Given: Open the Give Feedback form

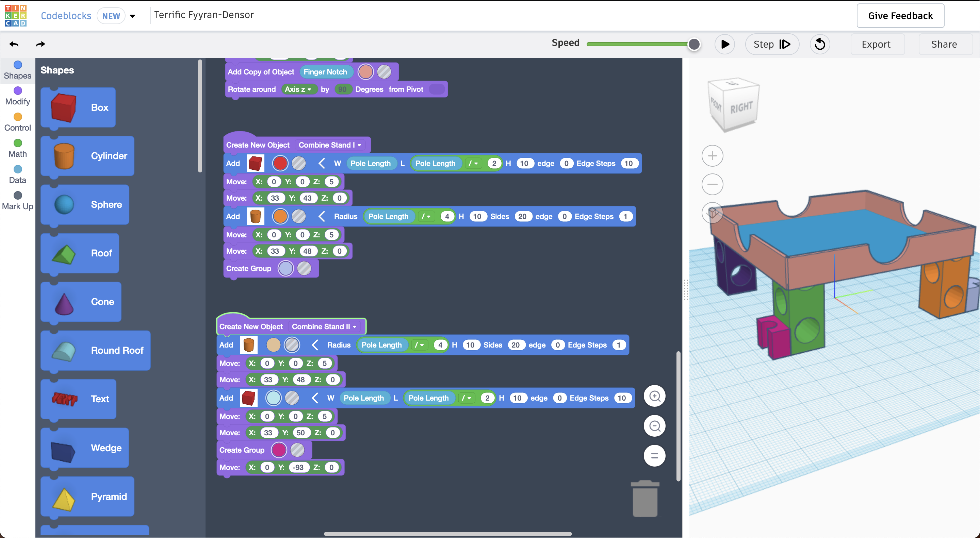Looking at the screenshot, I should pyautogui.click(x=900, y=16).
